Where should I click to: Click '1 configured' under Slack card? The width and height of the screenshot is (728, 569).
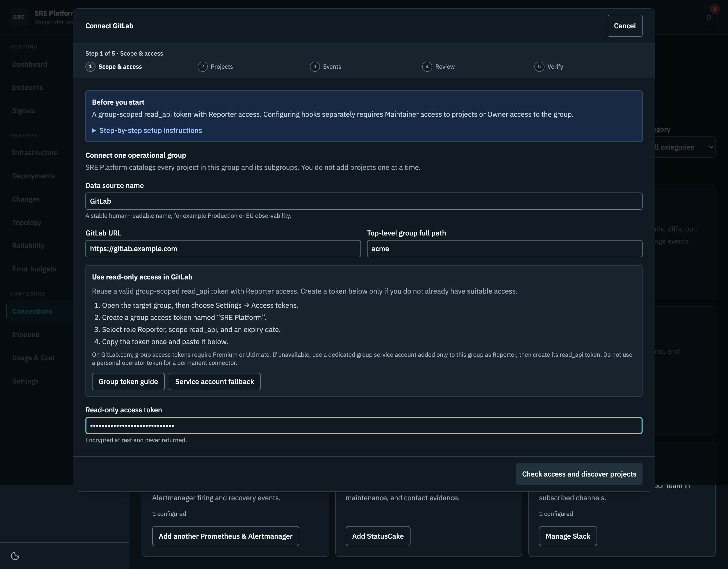tap(556, 514)
